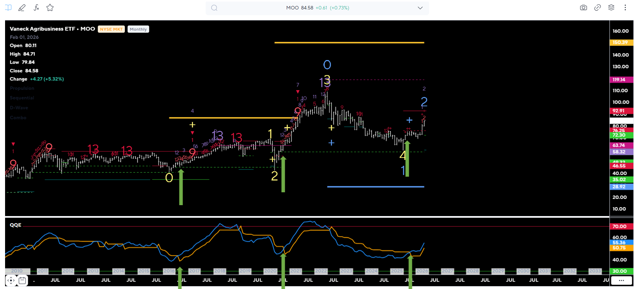Toggle the Sequential indicator label
Screen dimensions: 644x289
coord(22,98)
